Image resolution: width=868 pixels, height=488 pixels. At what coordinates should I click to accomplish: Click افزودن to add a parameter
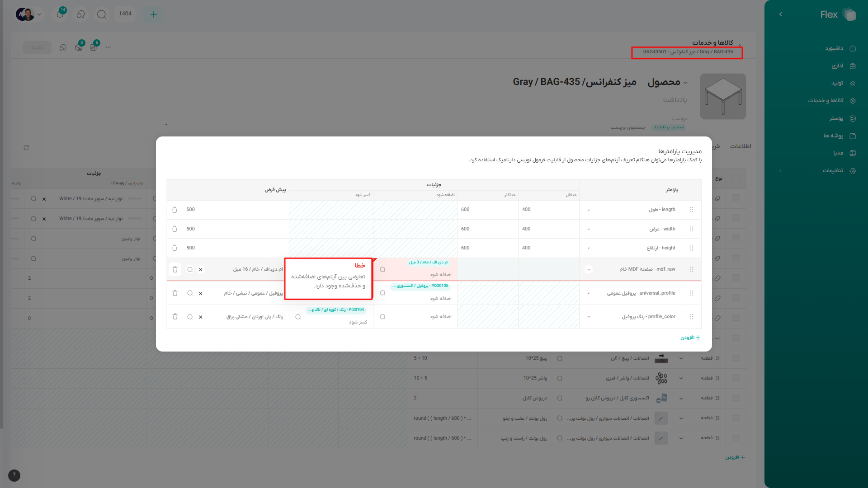[690, 338]
